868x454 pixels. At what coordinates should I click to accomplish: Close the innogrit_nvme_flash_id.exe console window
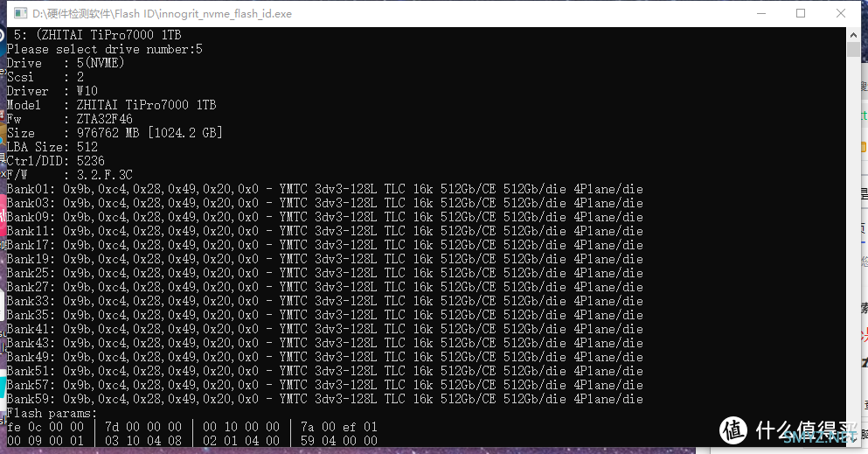point(840,13)
